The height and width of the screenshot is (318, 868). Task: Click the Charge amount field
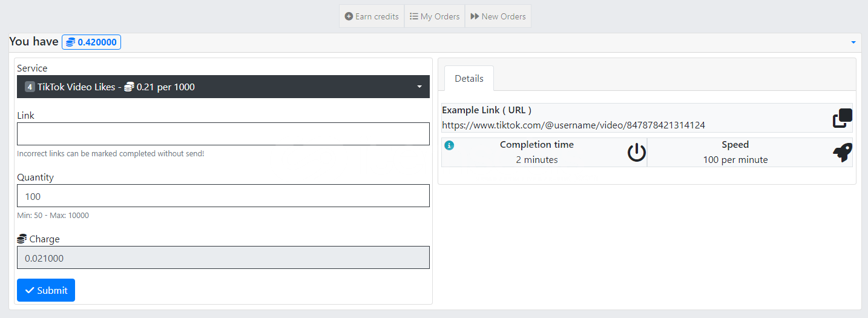223,257
